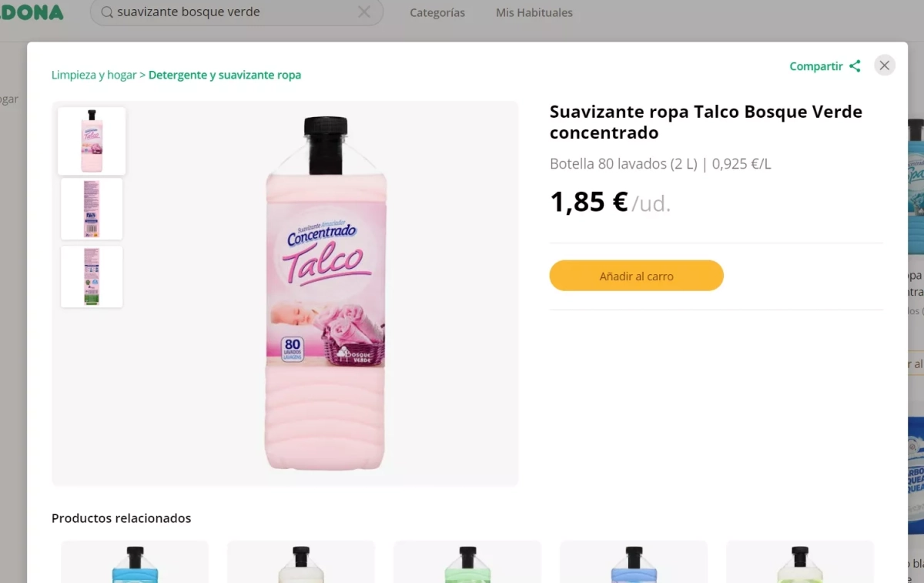Image resolution: width=924 pixels, height=583 pixels.
Task: Click the share icon next to Compartir
Action: 855,66
